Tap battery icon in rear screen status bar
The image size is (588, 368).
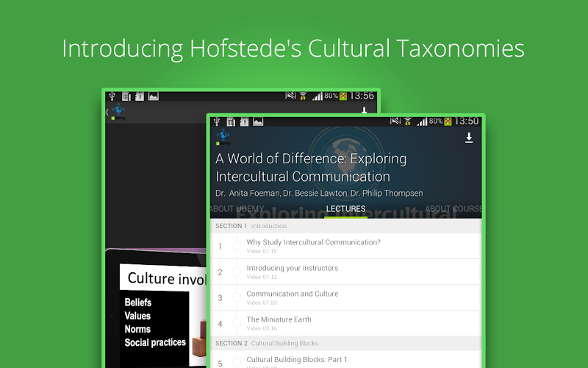click(x=343, y=96)
